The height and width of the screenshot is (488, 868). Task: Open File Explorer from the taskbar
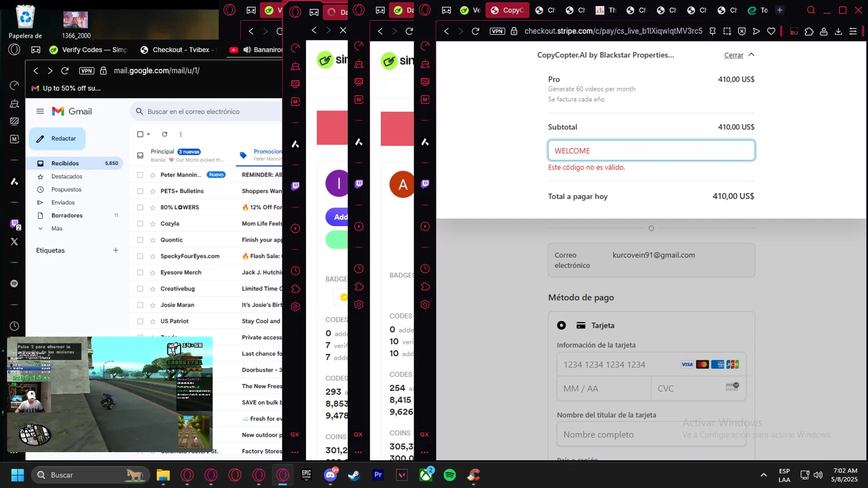pos(163,475)
